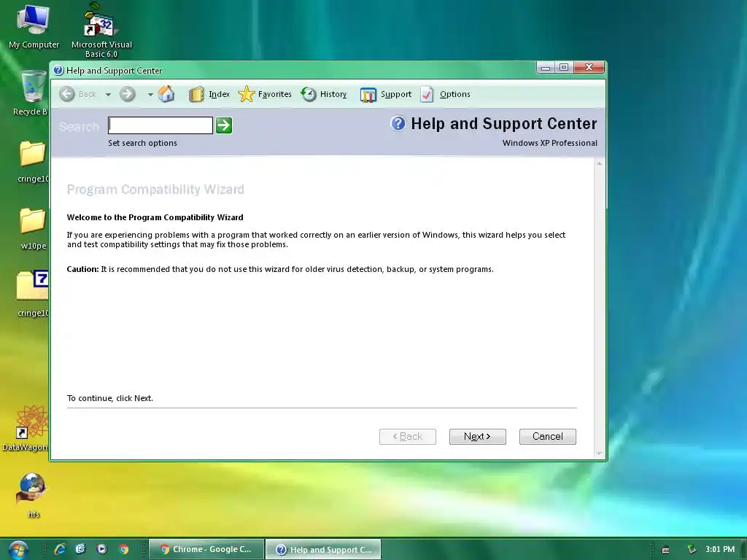Open the Set search options link
The width and height of the screenshot is (747, 560).
pyautogui.click(x=142, y=143)
